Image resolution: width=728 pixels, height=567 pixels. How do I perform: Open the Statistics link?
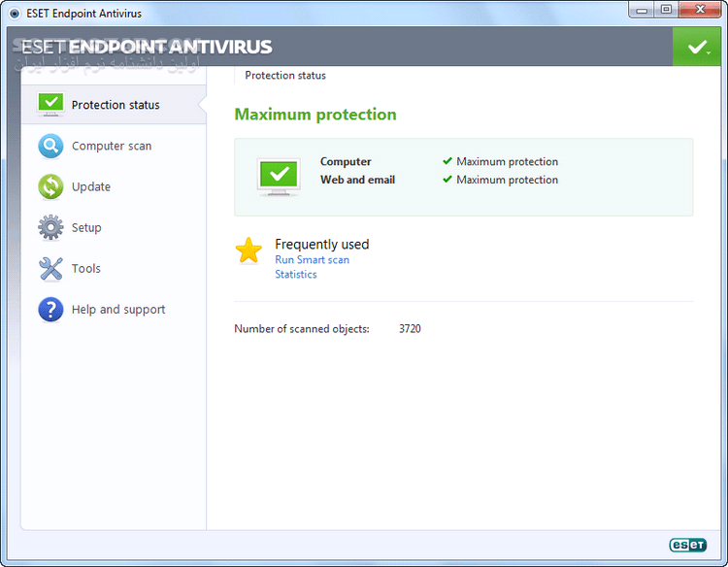296,274
